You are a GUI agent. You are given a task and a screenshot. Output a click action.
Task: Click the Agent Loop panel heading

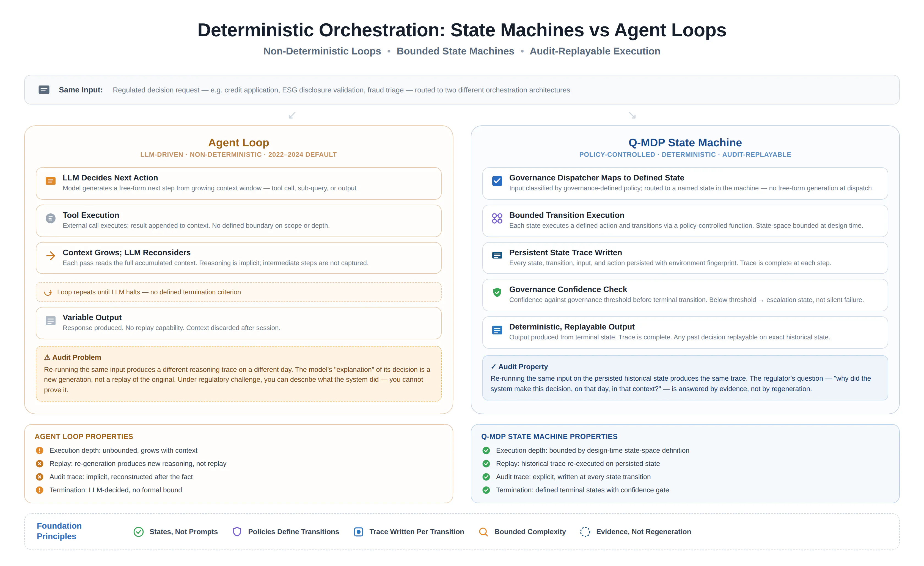pyautogui.click(x=238, y=142)
